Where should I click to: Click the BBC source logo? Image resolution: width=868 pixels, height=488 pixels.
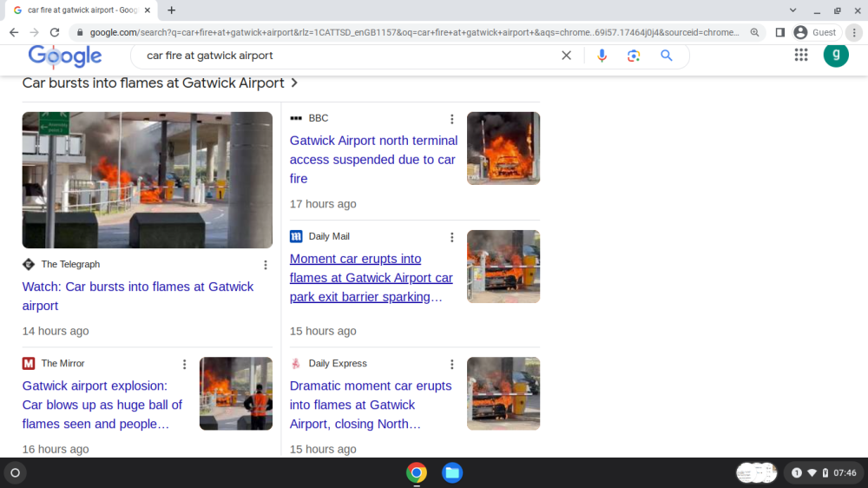point(296,118)
